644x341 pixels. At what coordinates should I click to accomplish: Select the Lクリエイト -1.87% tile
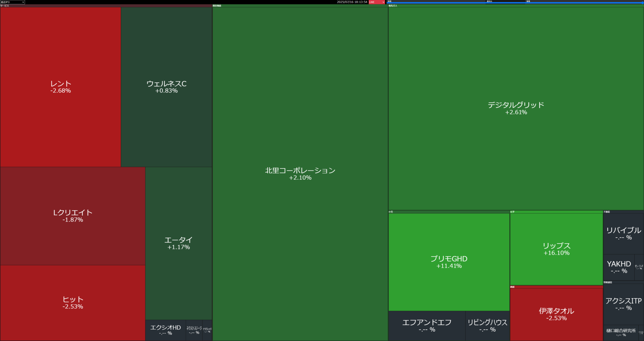[73, 216]
